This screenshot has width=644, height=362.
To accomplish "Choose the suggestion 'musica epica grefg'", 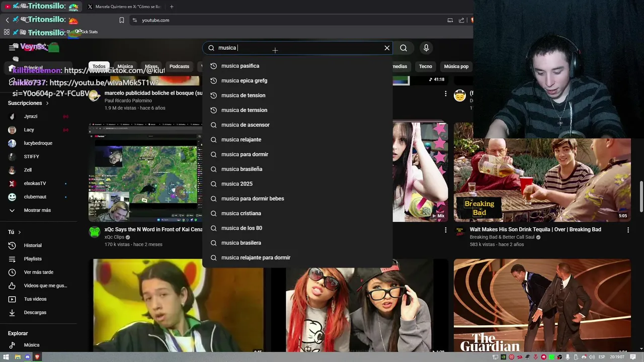I will click(297, 80).
